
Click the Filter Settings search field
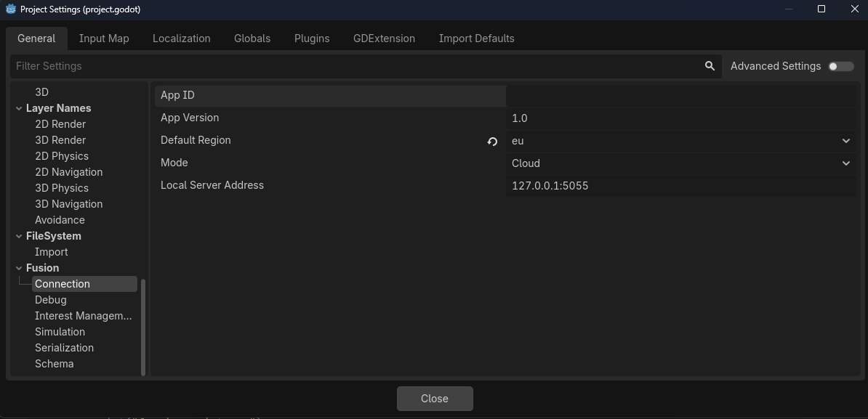[366, 66]
